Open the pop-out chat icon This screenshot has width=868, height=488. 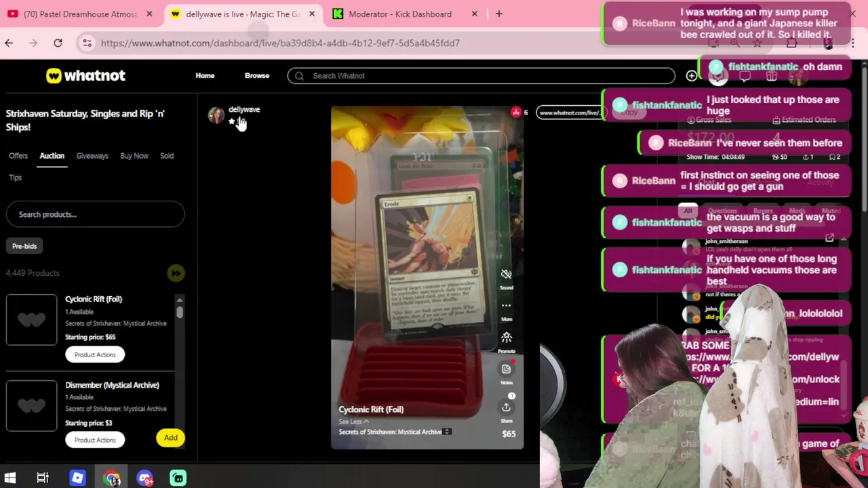(829, 238)
